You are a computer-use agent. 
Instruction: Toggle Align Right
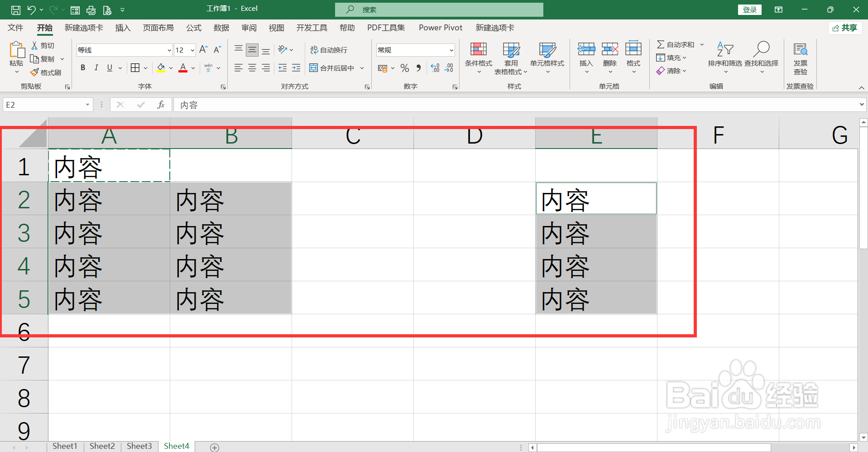pos(266,68)
